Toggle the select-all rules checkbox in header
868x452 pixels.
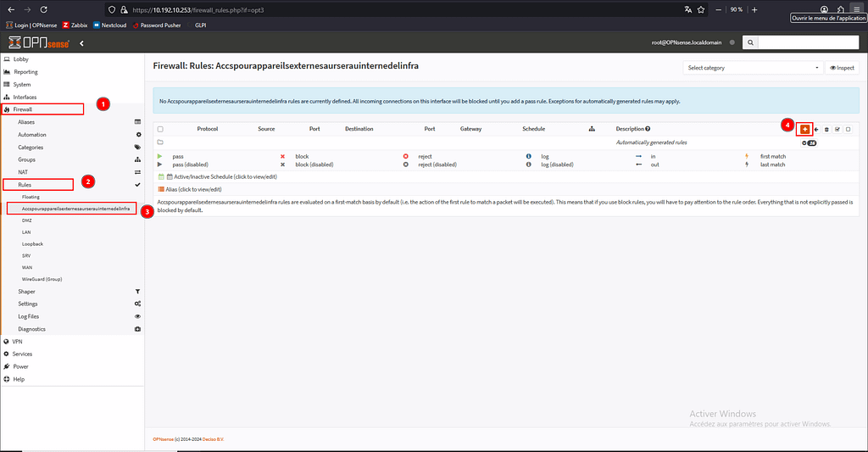[x=160, y=129]
